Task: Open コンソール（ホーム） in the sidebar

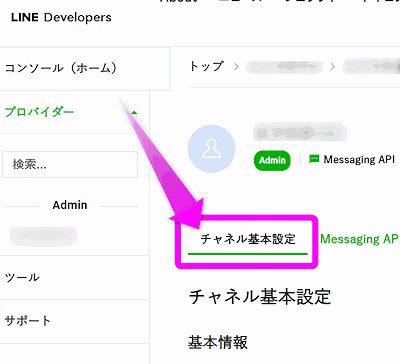Action: [x=61, y=68]
